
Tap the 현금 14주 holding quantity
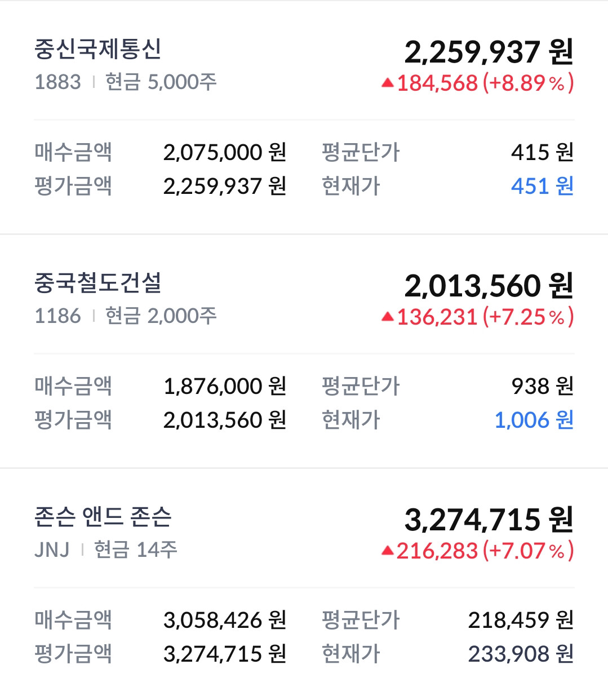[x=136, y=550]
